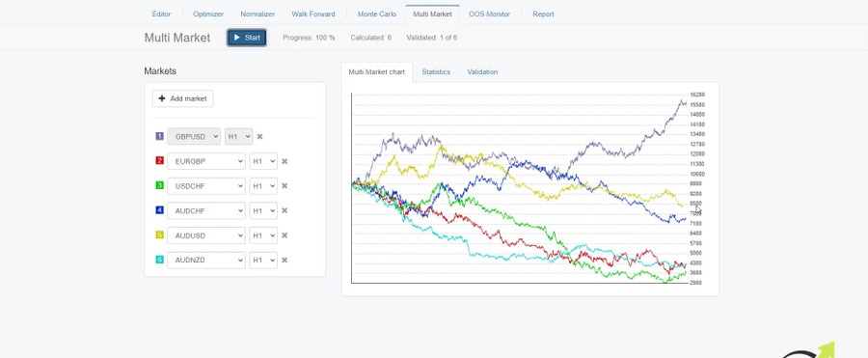Click the Markets panel heading
The image size is (868, 358).
coord(160,71)
